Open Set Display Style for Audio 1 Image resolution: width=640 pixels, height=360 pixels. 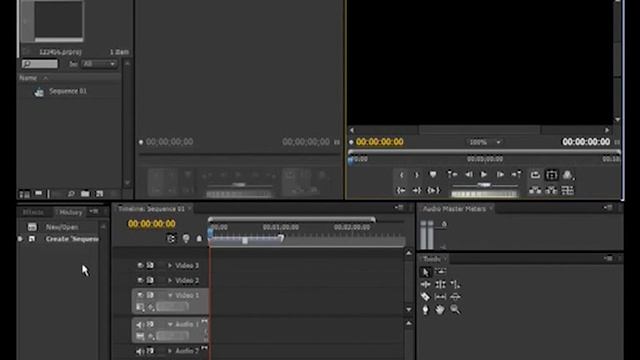140,336
